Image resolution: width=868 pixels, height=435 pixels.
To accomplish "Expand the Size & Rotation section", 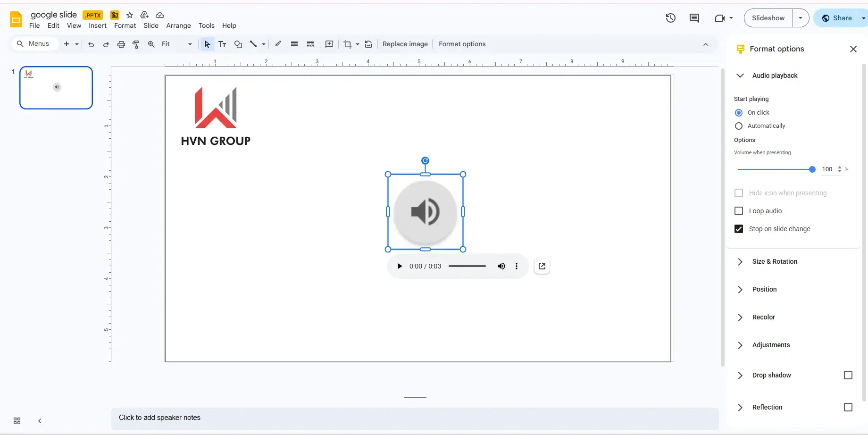I will (775, 261).
